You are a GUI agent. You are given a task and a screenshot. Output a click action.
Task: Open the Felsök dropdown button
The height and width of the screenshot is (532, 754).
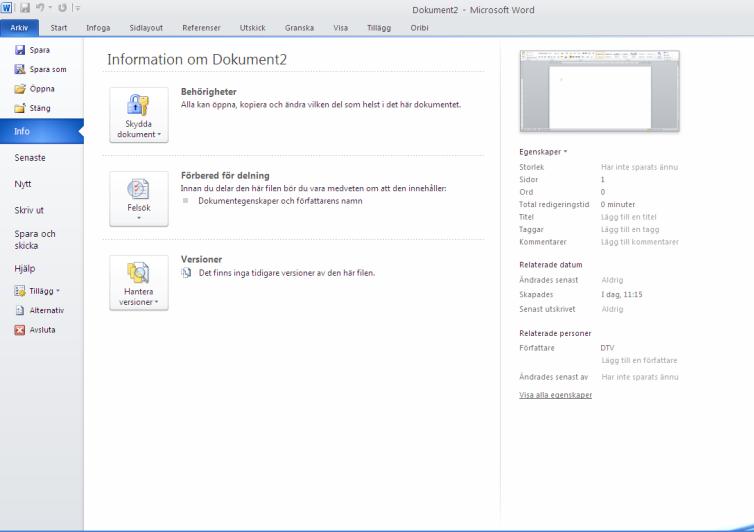point(139,199)
